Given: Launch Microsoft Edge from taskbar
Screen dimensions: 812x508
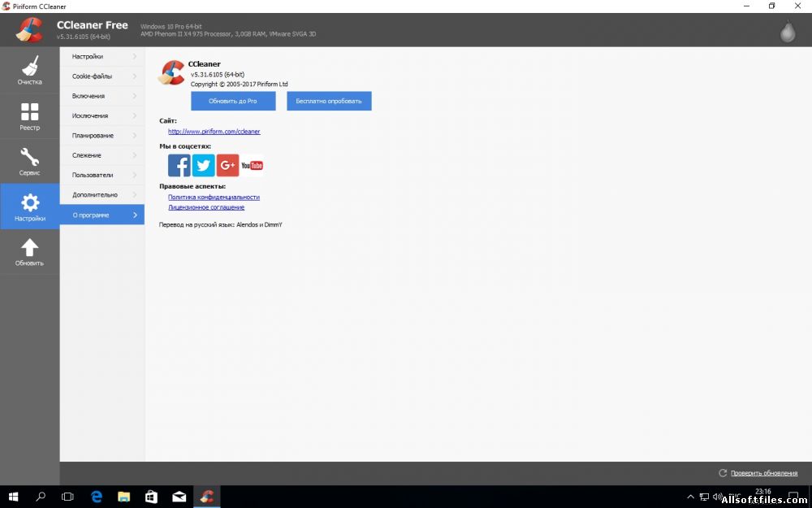Looking at the screenshot, I should tap(97, 497).
